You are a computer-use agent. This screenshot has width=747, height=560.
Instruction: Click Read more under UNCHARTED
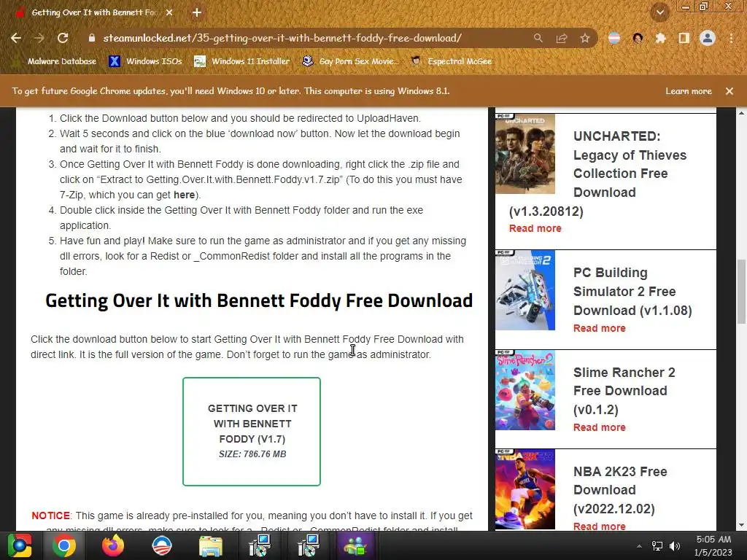(x=535, y=228)
